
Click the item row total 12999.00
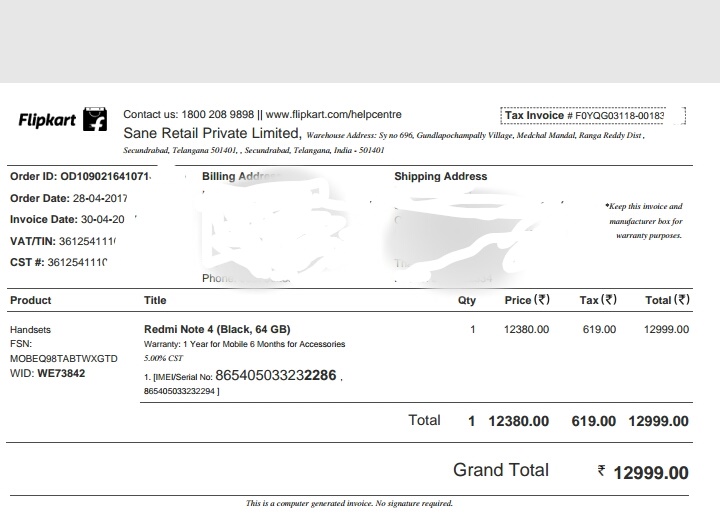coord(666,329)
